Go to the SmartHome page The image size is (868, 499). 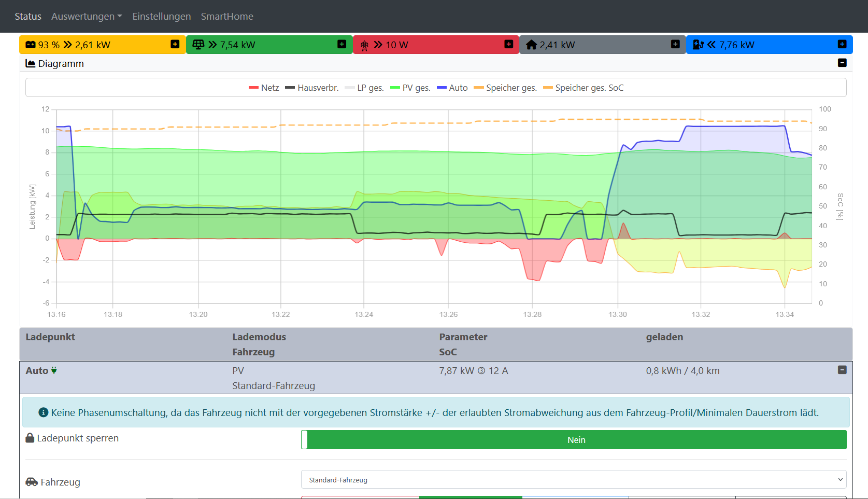pos(227,17)
